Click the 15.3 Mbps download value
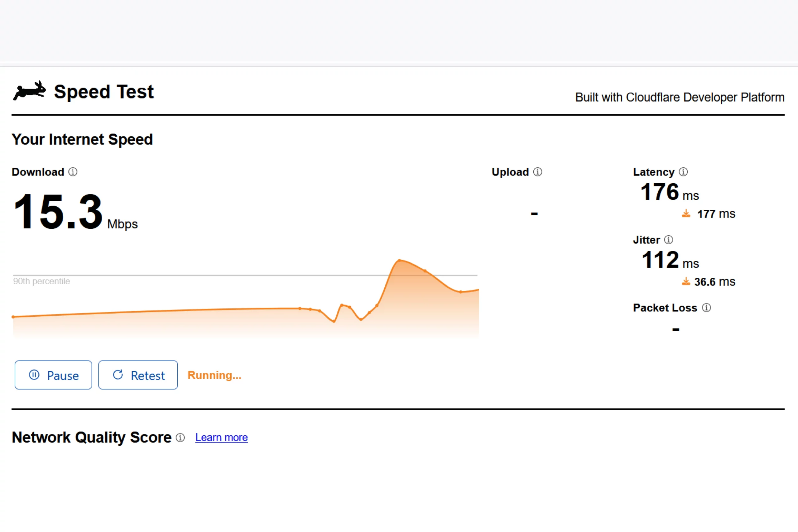This screenshot has height=532, width=798. point(58,212)
